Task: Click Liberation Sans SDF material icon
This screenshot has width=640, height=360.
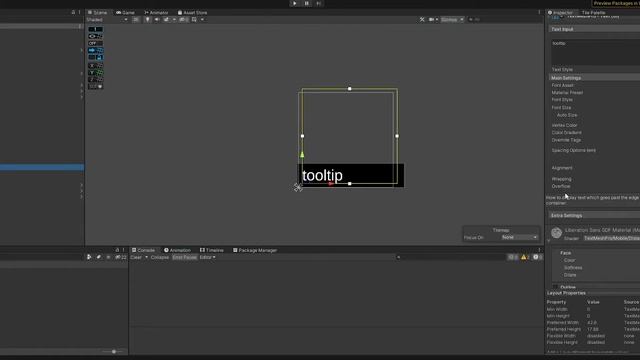Action: click(556, 233)
